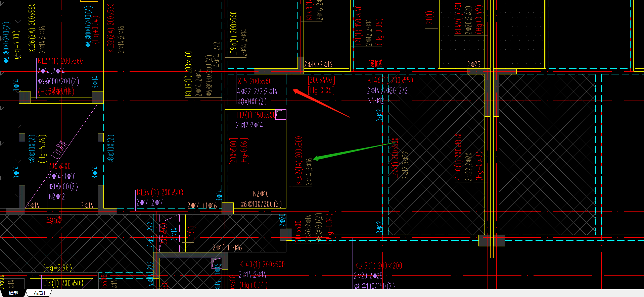Select the XL5 200x560 beam label
Screen dimensions: 644x297
point(255,81)
